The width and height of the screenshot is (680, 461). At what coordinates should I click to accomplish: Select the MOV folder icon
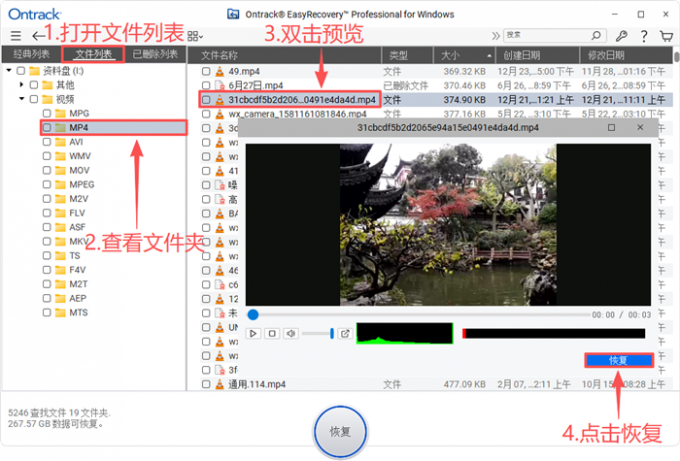60,170
